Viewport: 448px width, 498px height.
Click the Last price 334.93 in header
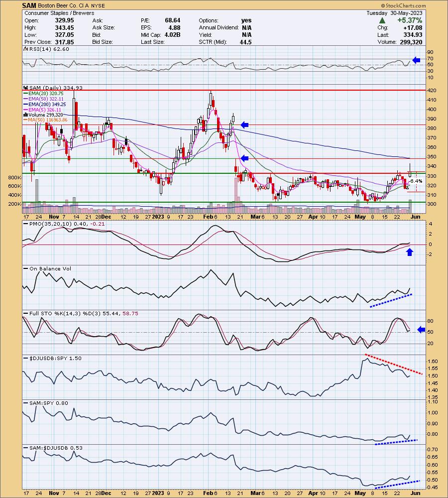pyautogui.click(x=413, y=35)
